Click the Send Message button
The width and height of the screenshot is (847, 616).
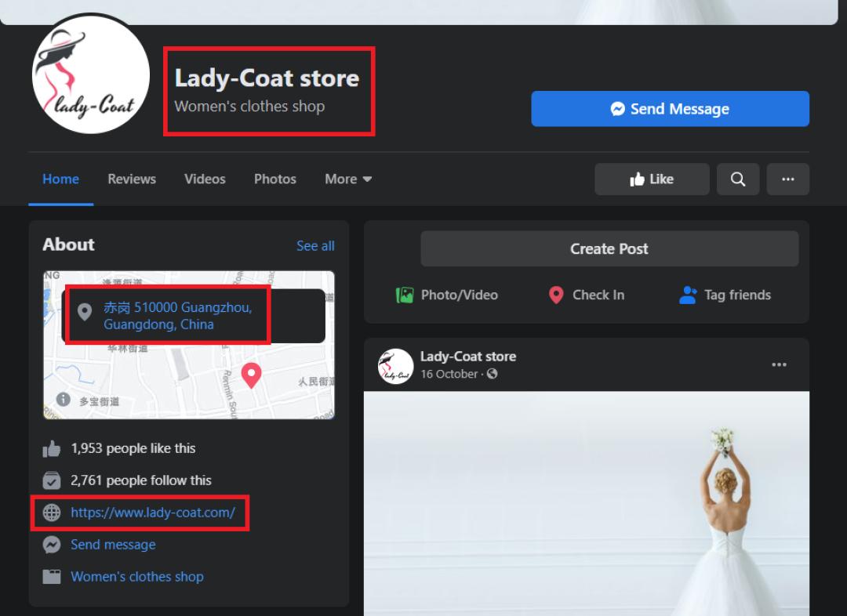click(670, 109)
